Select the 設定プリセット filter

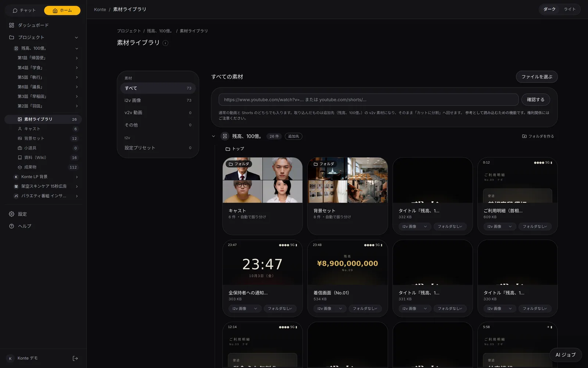pos(158,148)
